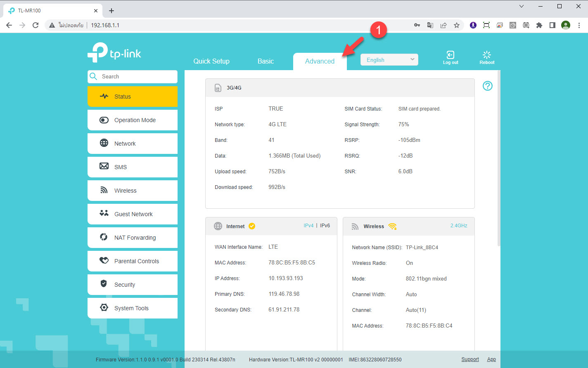Click the page vertical scrollbar
Viewport: 588px width, 368px height.
click(x=499, y=159)
